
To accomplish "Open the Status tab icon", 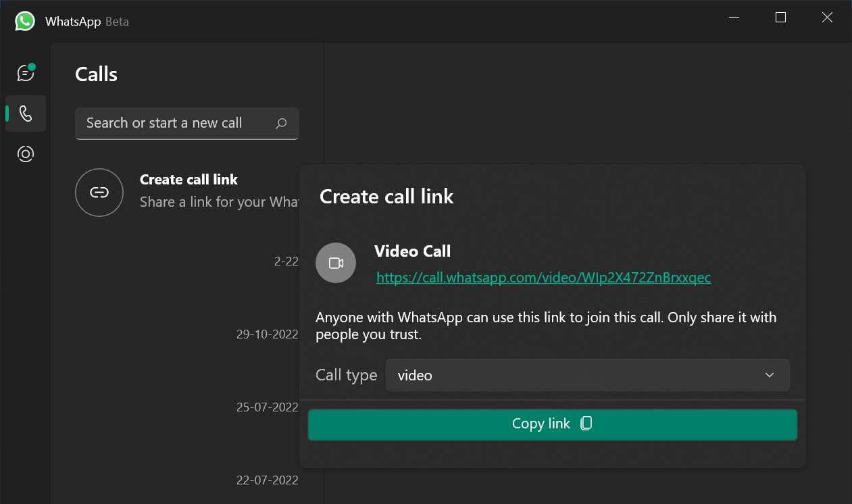I will 26,154.
